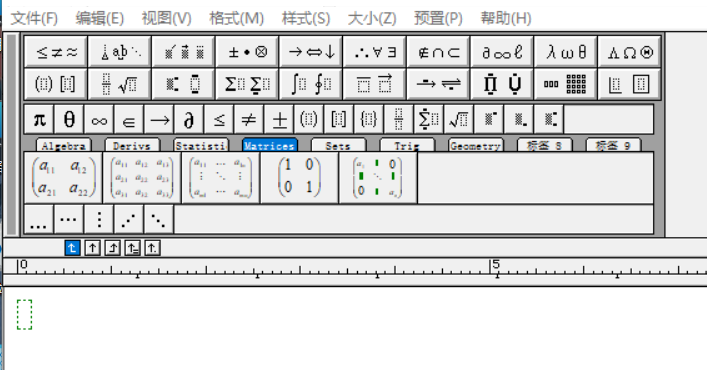This screenshot has width=707, height=370.
Task: Open the 视图(V) menu
Action: [166, 18]
